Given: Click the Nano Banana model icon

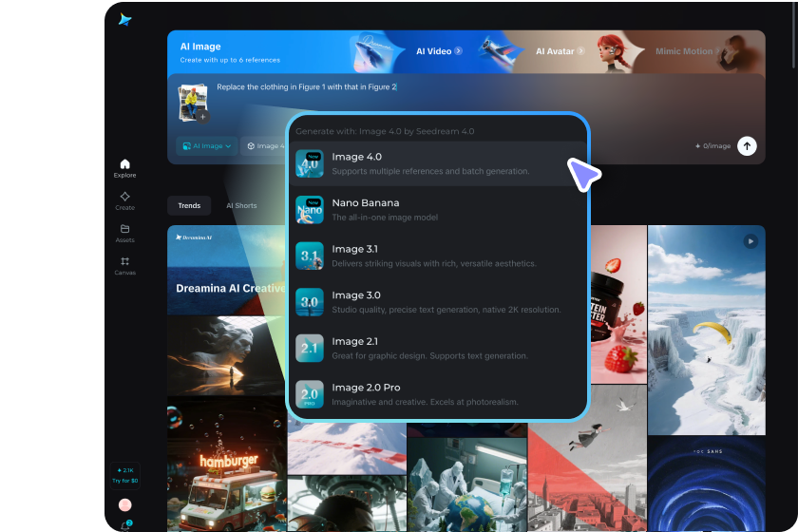Looking at the screenshot, I should point(310,210).
